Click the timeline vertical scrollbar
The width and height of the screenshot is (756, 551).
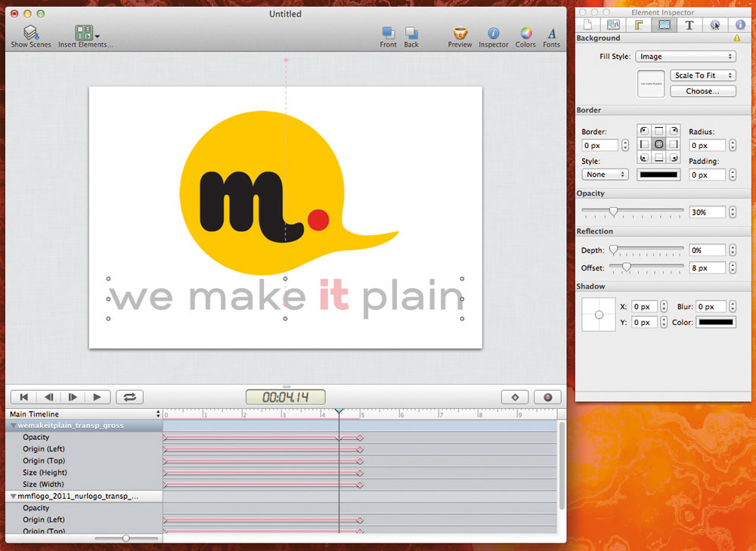[x=562, y=465]
